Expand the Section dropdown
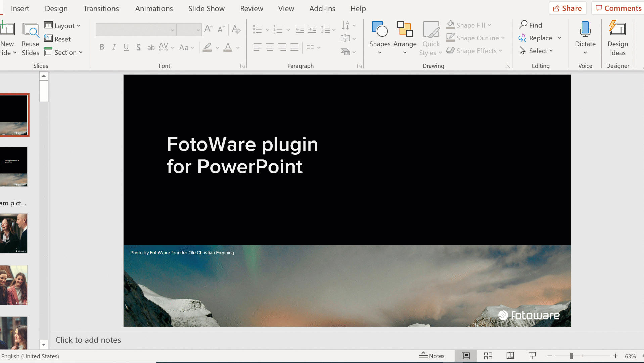 tap(63, 52)
